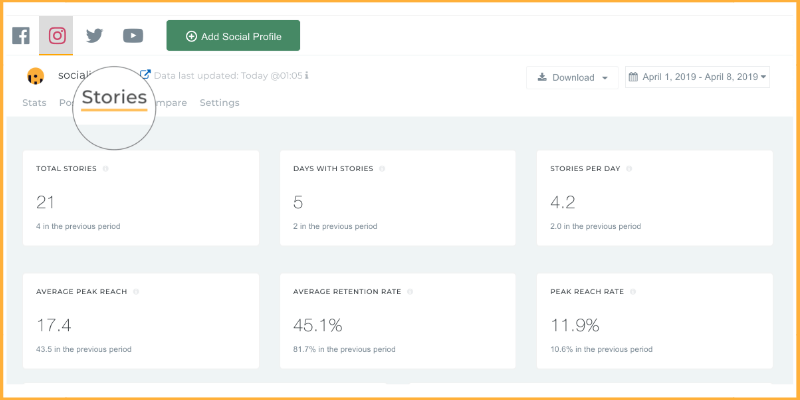Go to the Stats tab
This screenshot has height=400, width=800.
coord(34,103)
